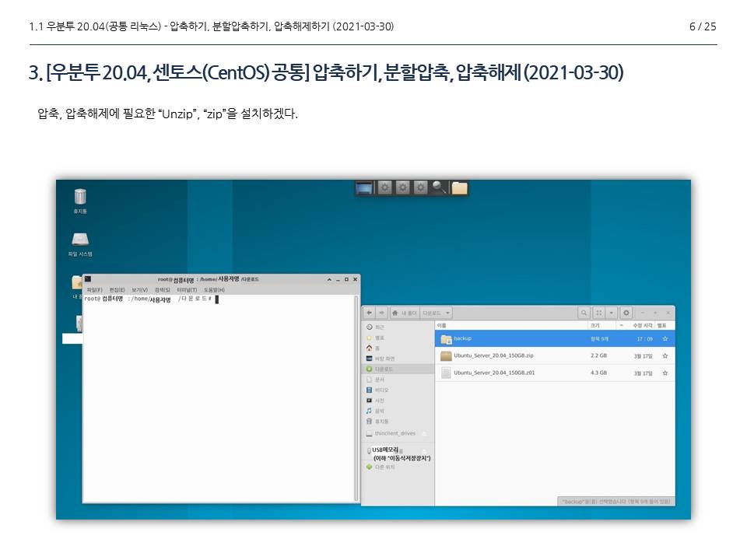This screenshot has height=560, width=747.
Task: Open the file manager search tool
Action: coord(584,313)
